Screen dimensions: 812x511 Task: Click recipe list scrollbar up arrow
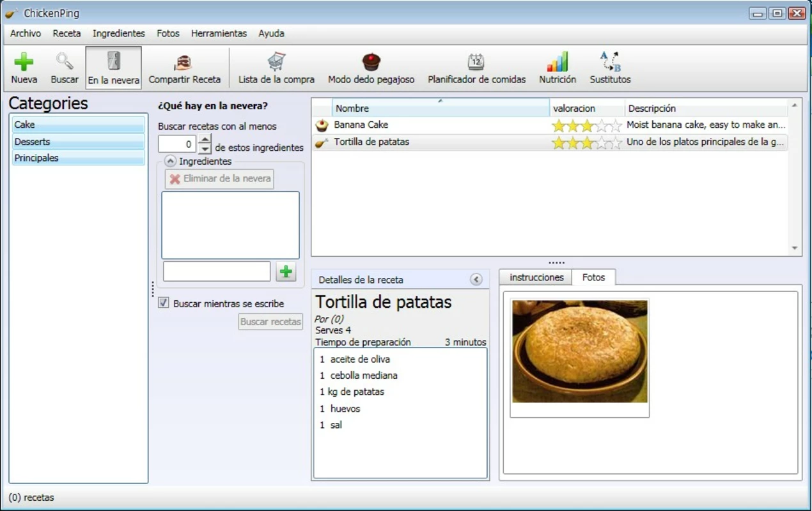tap(795, 105)
